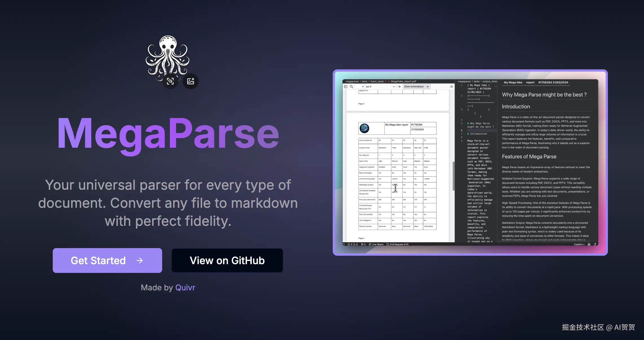The height and width of the screenshot is (340, 644).
Task: Toggle the PDF viewer sidebar icon
Action: coord(346,87)
